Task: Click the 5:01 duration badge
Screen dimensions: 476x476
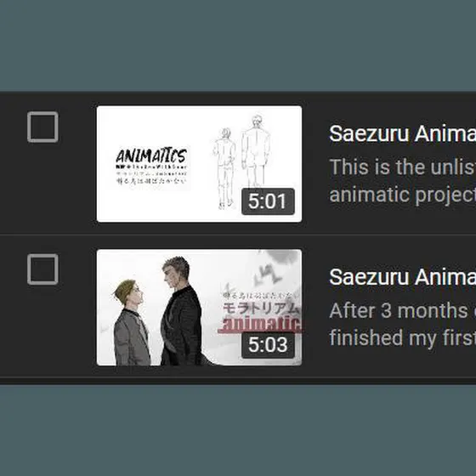Action: coord(268,201)
